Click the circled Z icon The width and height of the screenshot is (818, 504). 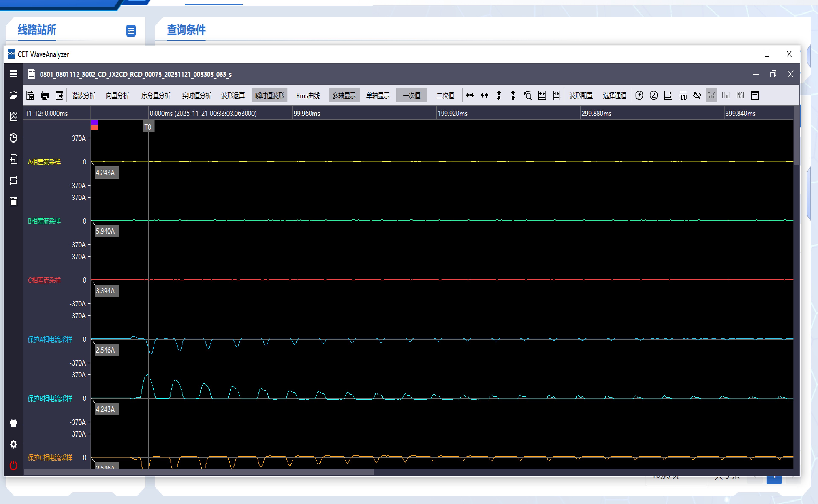tap(653, 96)
